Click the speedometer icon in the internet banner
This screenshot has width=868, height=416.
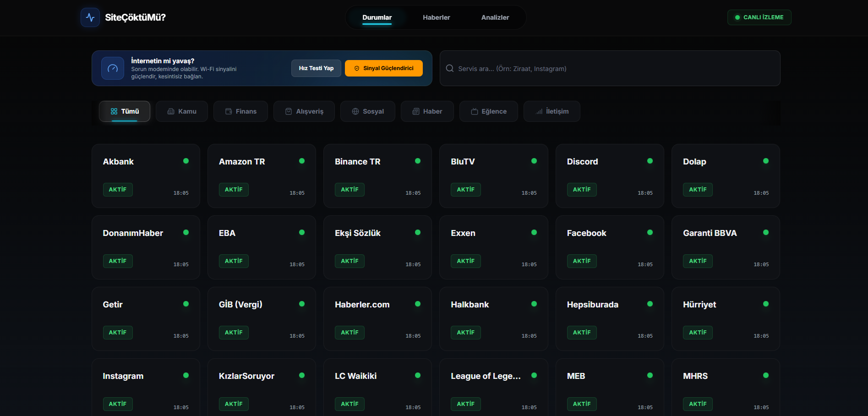click(112, 68)
